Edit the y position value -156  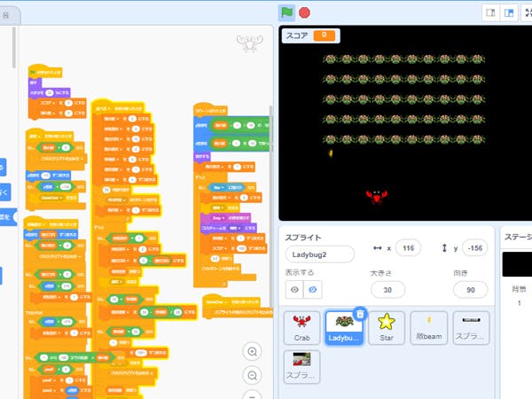click(x=474, y=248)
